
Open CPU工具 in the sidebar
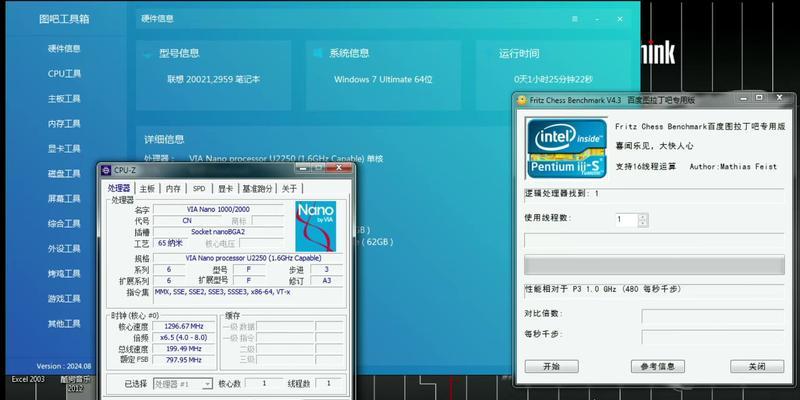tap(64, 73)
